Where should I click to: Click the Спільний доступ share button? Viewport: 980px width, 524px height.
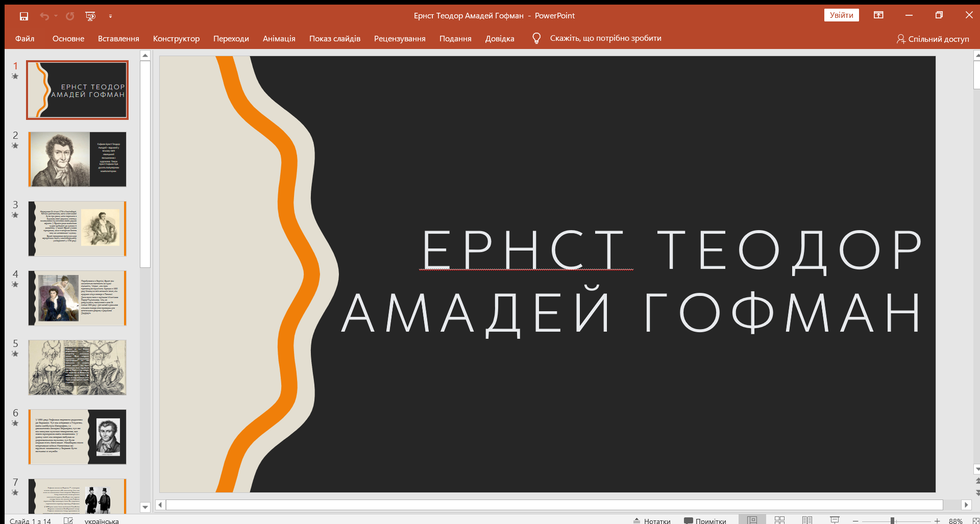coord(933,39)
